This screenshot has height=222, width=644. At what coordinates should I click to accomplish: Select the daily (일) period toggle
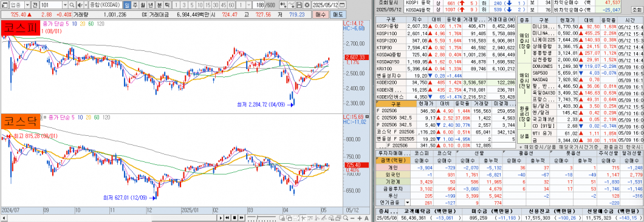coord(128,4)
